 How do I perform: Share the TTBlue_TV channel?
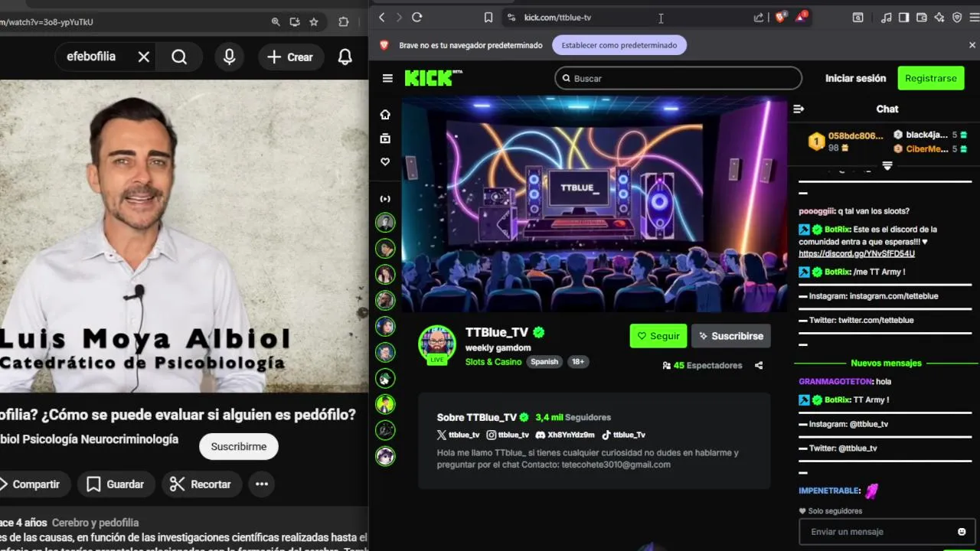[x=759, y=365]
